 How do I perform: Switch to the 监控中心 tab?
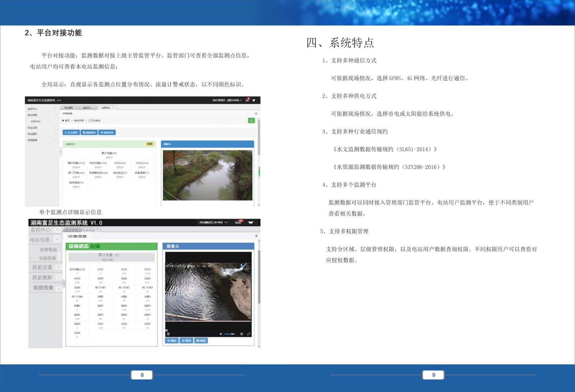(x=87, y=108)
